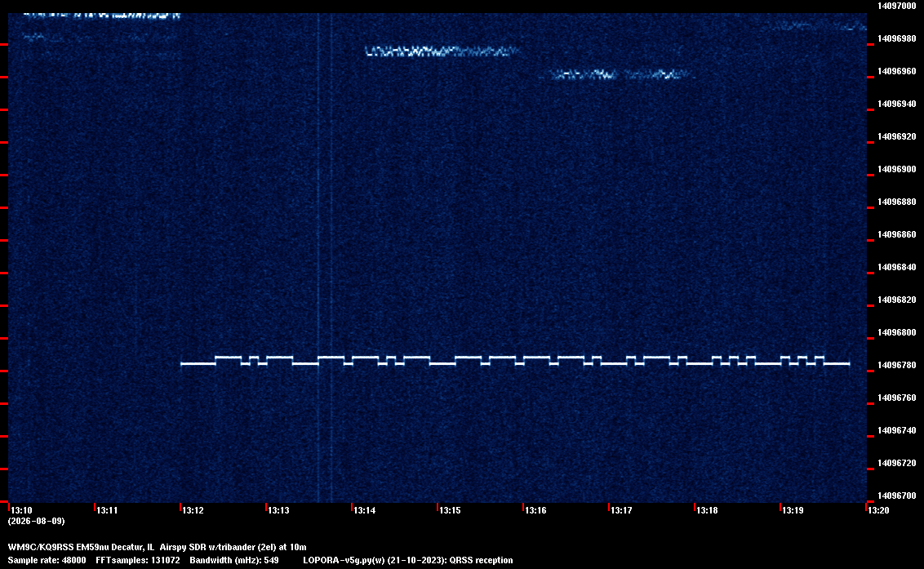Click the date label (2026-08-09)
Viewport: 924px width, 569px height.
pyautogui.click(x=37, y=521)
